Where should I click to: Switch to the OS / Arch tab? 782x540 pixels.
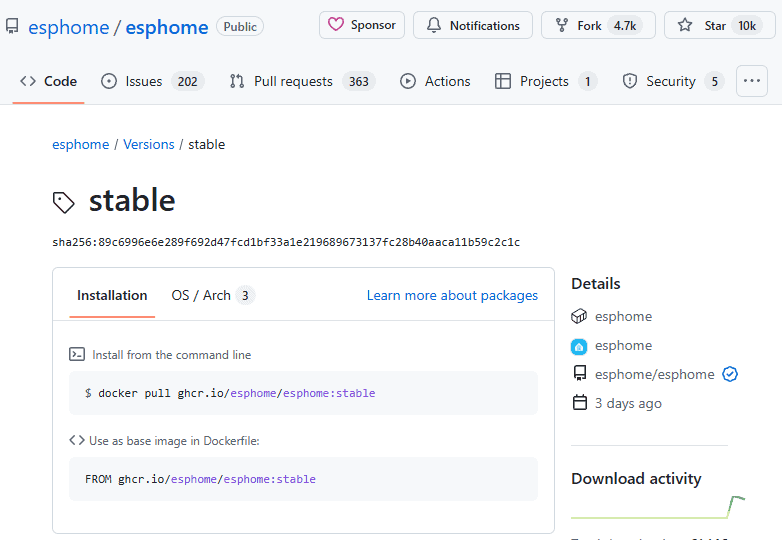tap(212, 296)
